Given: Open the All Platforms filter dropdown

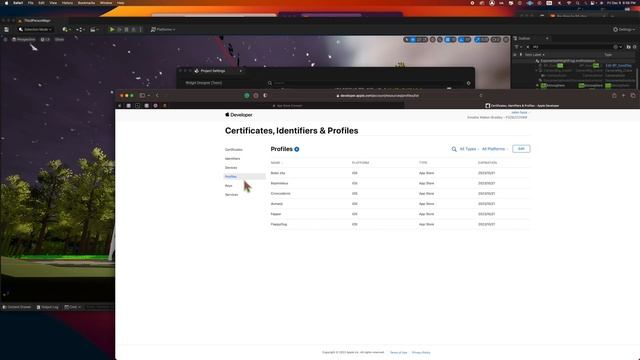Looking at the screenshot, I should [495, 149].
